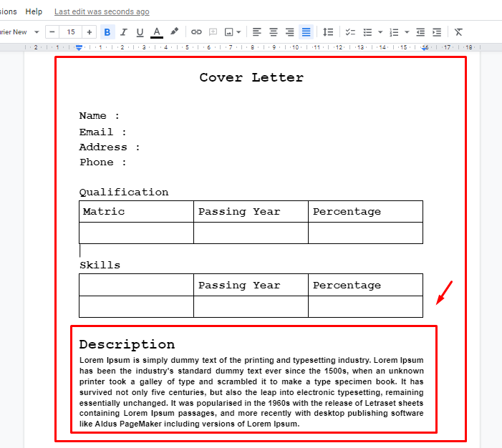
Task: Click inside the Lorem Ipsum paragraph
Action: click(251, 392)
